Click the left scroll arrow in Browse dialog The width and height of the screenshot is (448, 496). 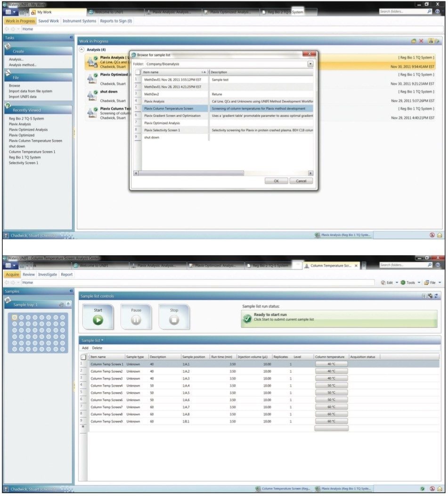tap(136, 173)
